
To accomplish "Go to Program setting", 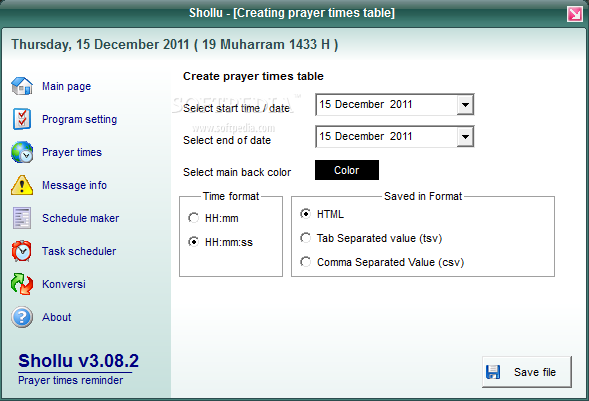I will 79,119.
